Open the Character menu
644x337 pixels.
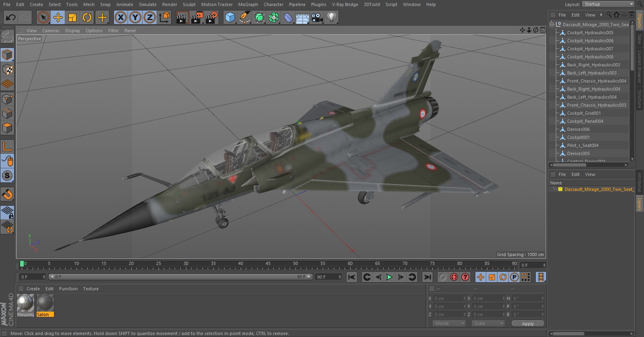click(274, 4)
